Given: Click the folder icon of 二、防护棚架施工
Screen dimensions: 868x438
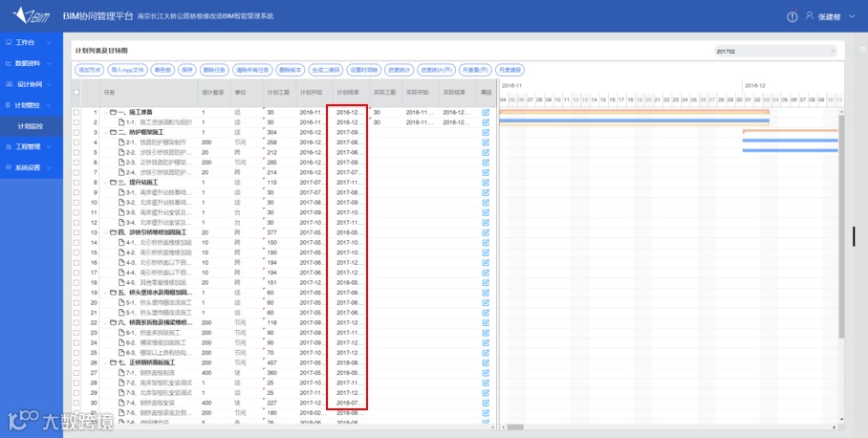Looking at the screenshot, I should pos(113,132).
